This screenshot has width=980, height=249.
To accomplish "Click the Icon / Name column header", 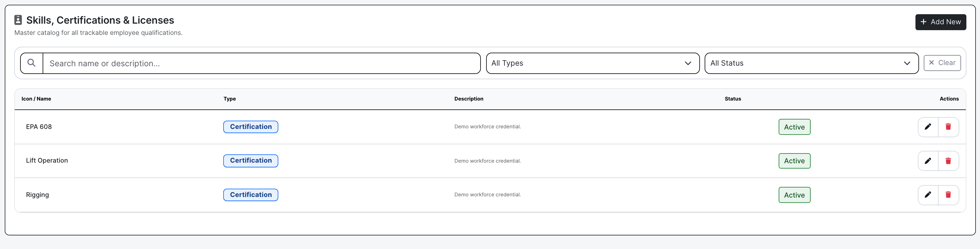I will click(36, 99).
